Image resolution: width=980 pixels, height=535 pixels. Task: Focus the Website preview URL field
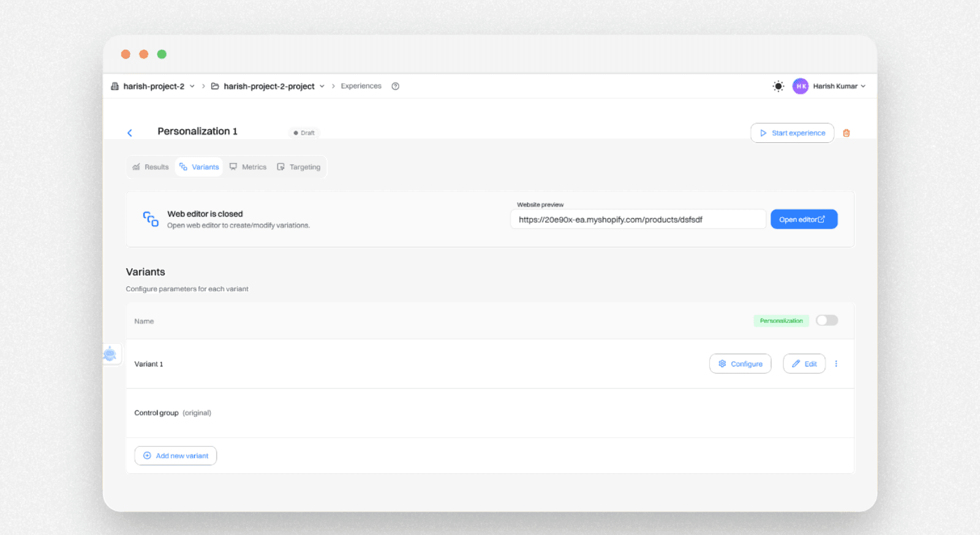click(638, 219)
